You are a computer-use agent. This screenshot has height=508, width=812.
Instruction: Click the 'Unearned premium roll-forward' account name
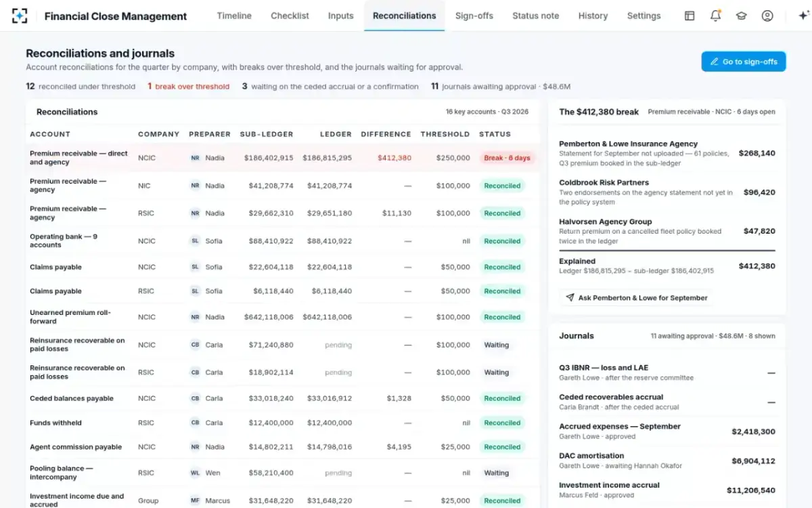(x=70, y=317)
